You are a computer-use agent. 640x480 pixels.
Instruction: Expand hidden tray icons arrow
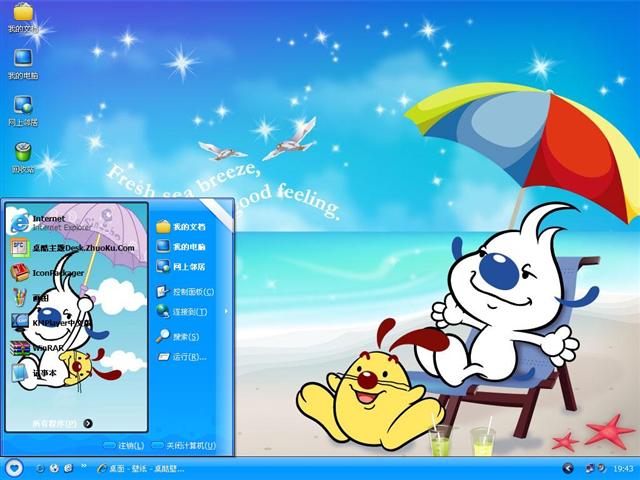568,468
